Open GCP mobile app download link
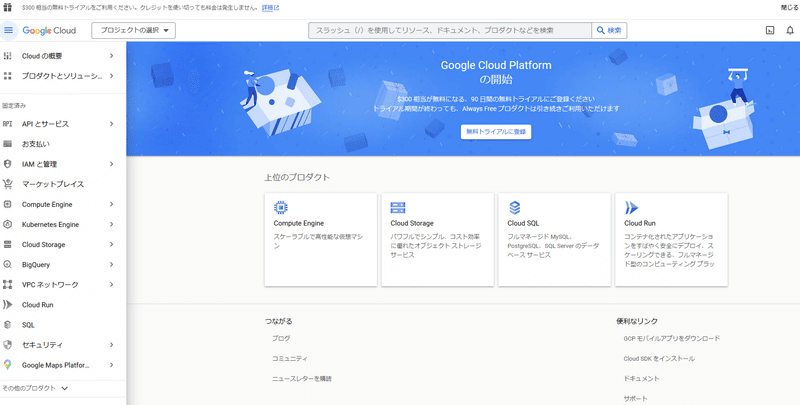 [671, 338]
